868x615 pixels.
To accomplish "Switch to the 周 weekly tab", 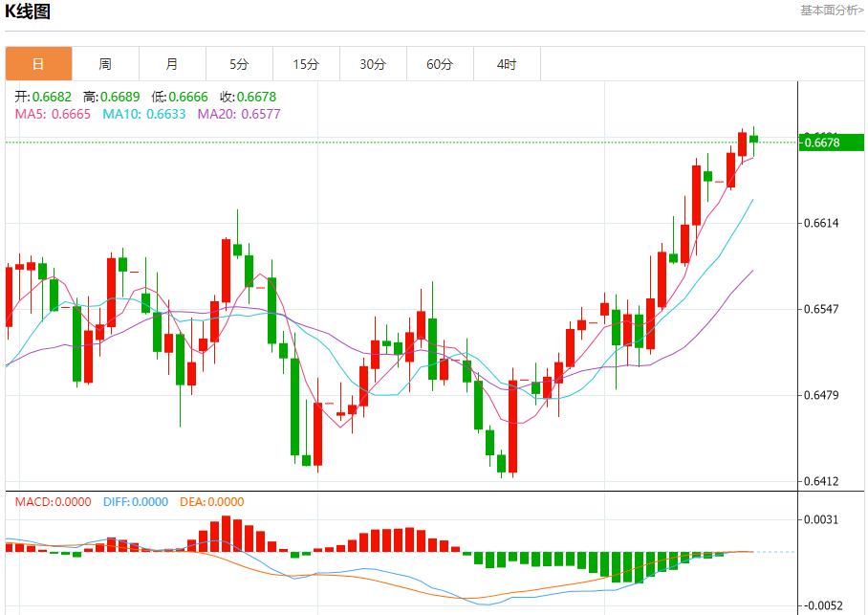I will pyautogui.click(x=105, y=64).
